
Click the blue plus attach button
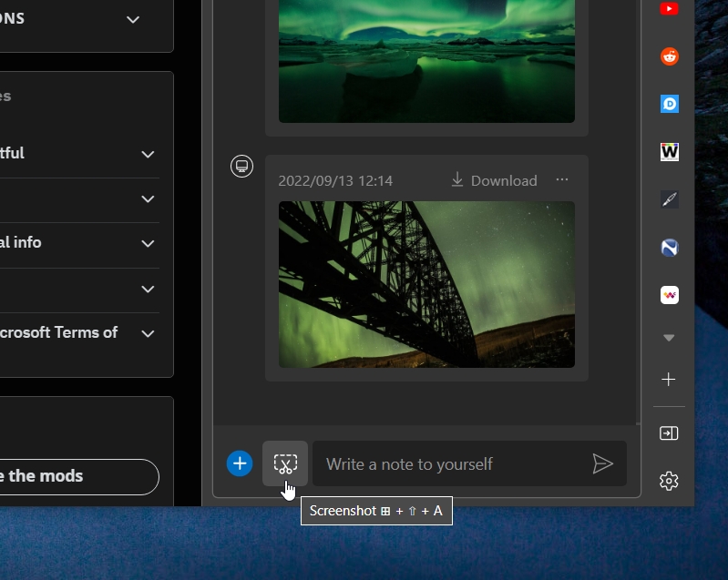tap(240, 463)
